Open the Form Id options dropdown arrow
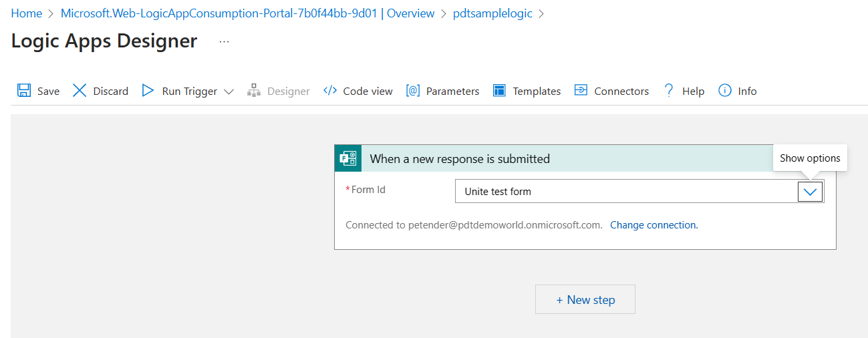 pos(810,192)
